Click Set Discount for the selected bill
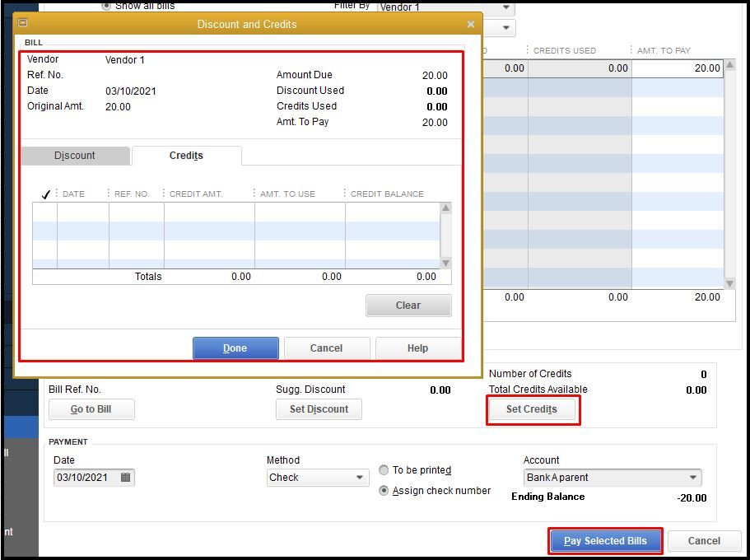 [x=319, y=409]
